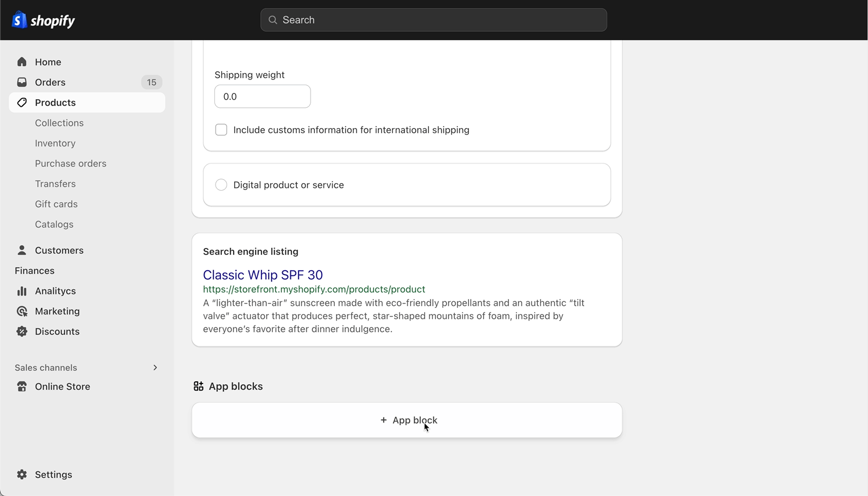This screenshot has width=868, height=496.
Task: Click the Finances heading
Action: [x=35, y=271]
